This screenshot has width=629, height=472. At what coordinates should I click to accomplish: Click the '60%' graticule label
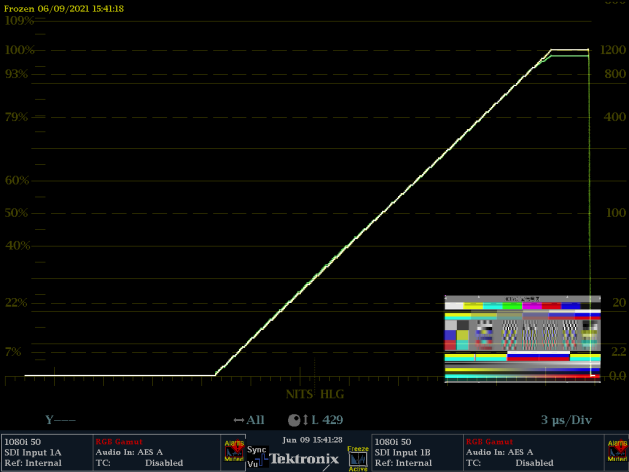click(17, 180)
